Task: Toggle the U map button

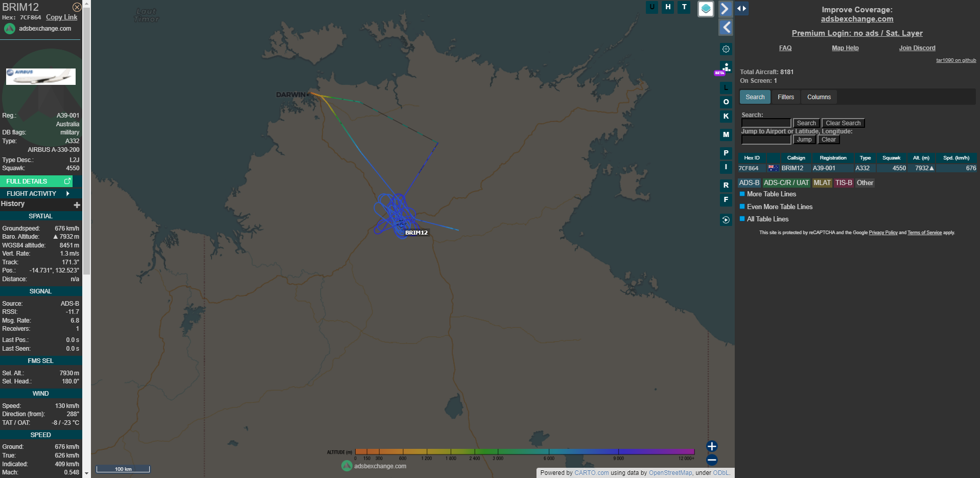Action: click(652, 7)
